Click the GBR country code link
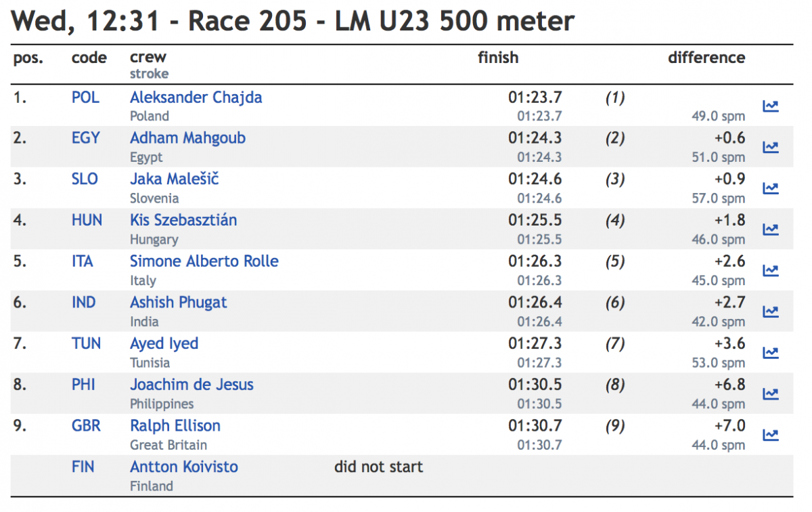 coord(87,426)
